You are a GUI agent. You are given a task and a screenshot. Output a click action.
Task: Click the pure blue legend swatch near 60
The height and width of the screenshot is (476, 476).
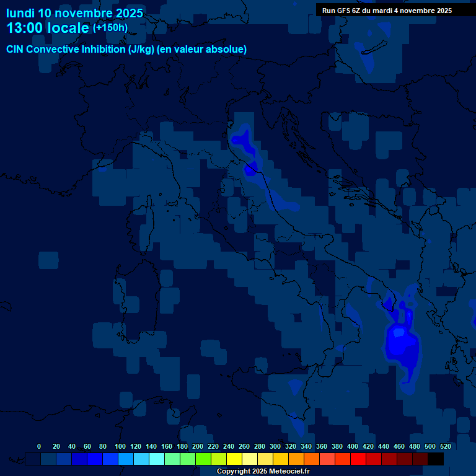[x=95, y=459]
